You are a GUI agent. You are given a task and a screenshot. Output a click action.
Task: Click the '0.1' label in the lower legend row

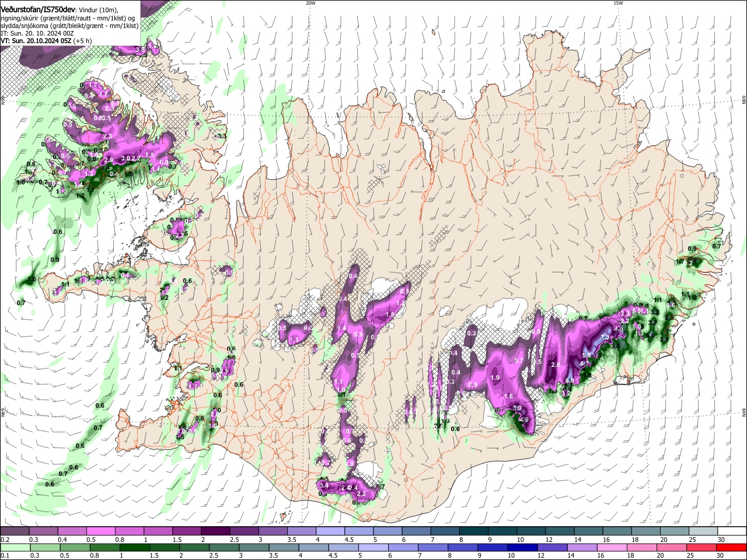(x=5, y=556)
